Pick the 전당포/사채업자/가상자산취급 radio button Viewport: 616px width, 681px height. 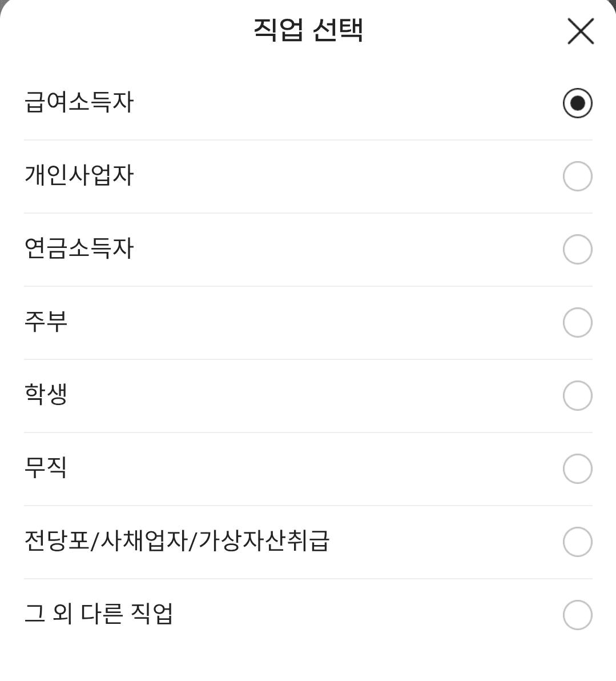pyautogui.click(x=577, y=542)
